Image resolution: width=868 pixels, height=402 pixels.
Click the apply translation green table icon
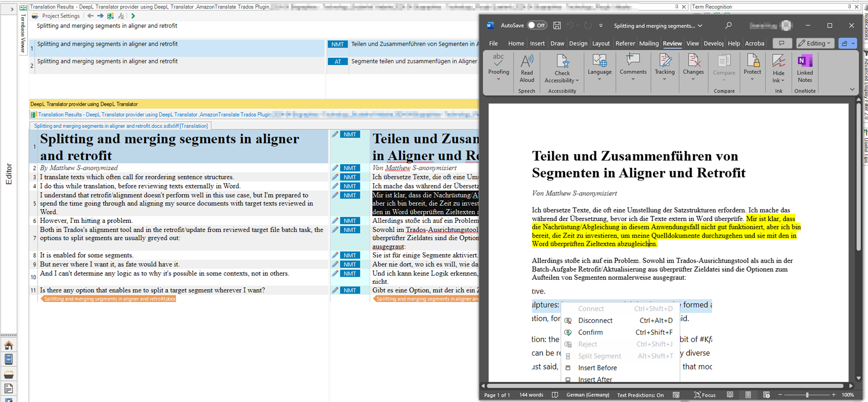point(110,16)
